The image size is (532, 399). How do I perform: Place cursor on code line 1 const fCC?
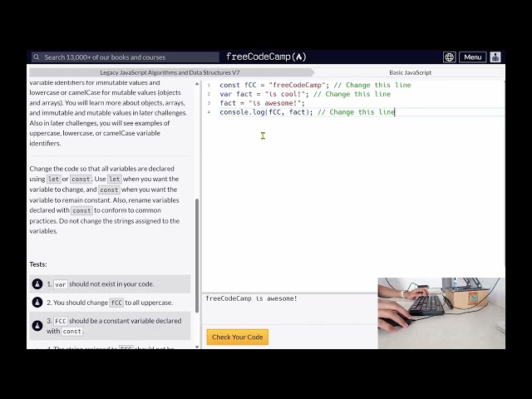click(x=315, y=85)
